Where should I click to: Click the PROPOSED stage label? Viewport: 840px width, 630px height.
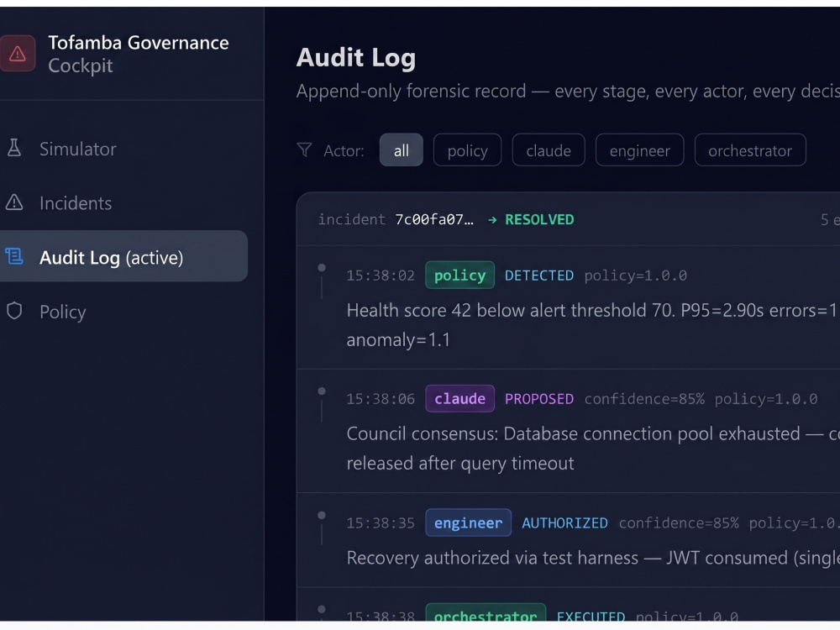point(539,399)
